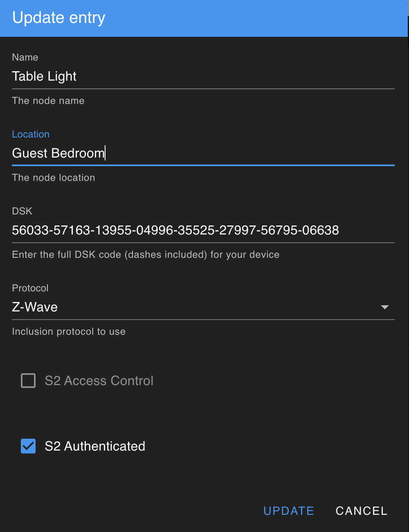Click the Name input field containing Table Light

tap(203, 77)
